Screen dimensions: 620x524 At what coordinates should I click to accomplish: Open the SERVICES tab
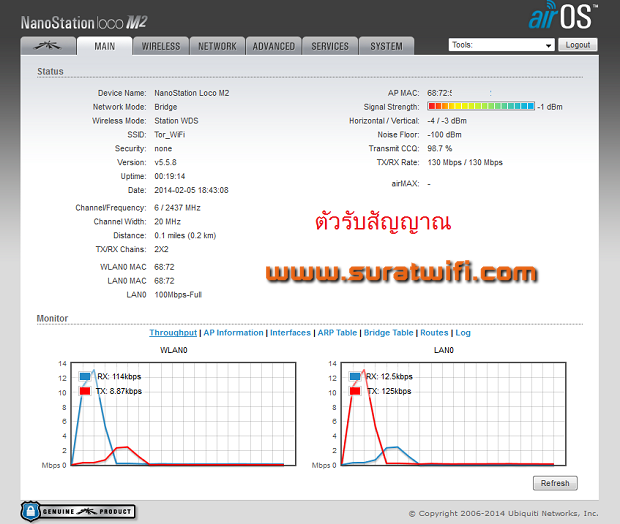pyautogui.click(x=330, y=46)
